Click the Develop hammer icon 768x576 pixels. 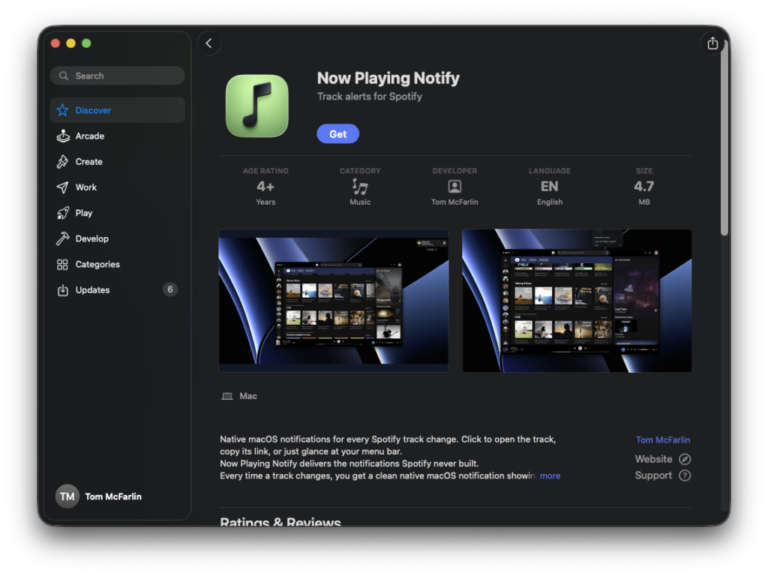coord(63,239)
